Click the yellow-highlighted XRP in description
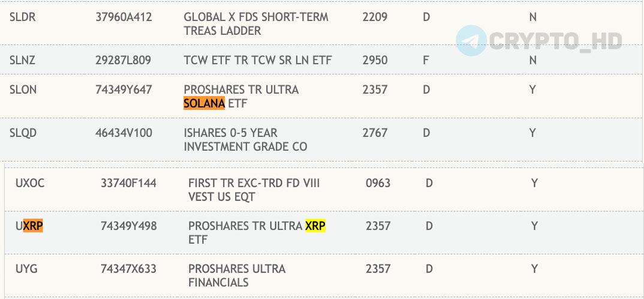This screenshot has width=644, height=299. point(315,226)
